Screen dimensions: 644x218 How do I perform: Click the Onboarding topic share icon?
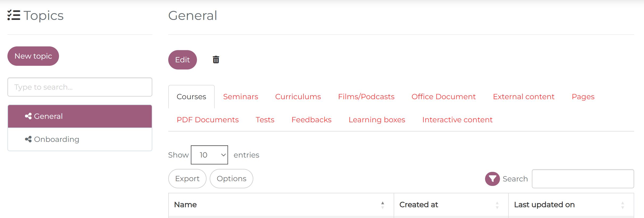click(28, 139)
